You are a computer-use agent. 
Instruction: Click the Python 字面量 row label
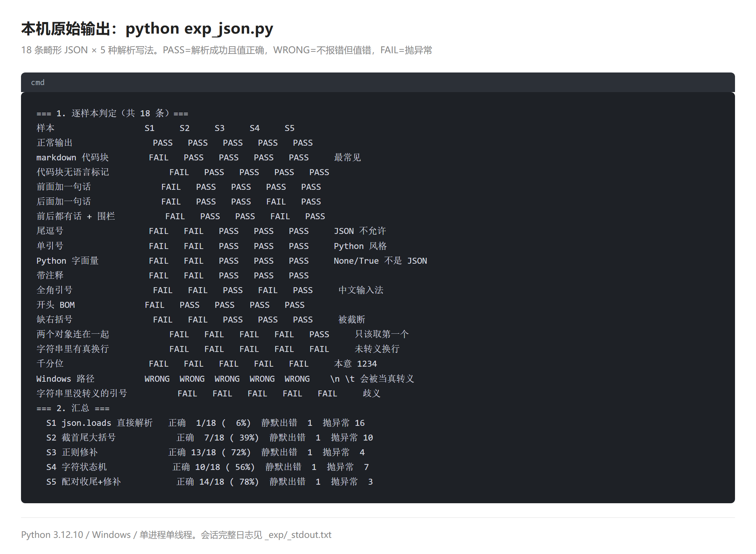click(68, 261)
